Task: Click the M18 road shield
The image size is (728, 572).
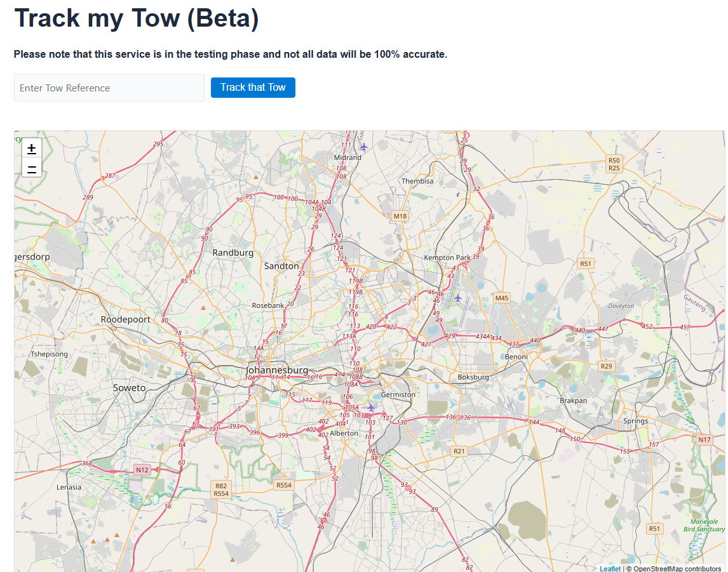Action: pyautogui.click(x=400, y=216)
